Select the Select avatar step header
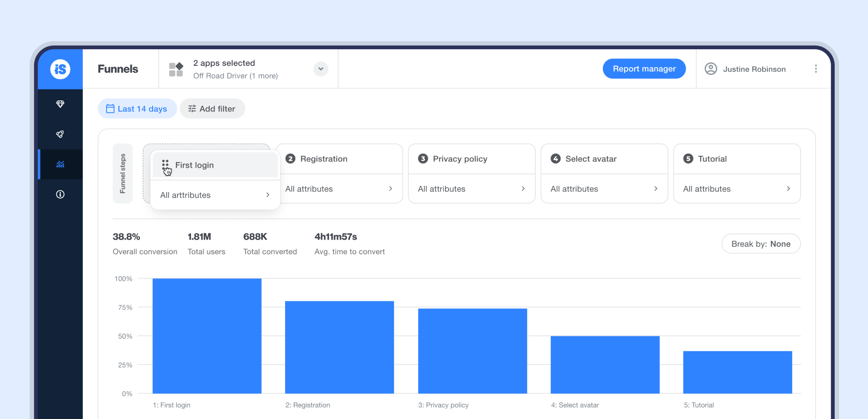The width and height of the screenshot is (868, 419). point(604,159)
